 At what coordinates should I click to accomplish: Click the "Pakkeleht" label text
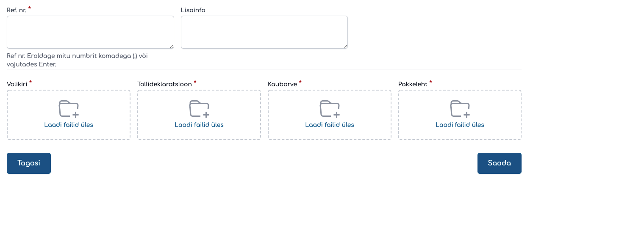click(413, 84)
